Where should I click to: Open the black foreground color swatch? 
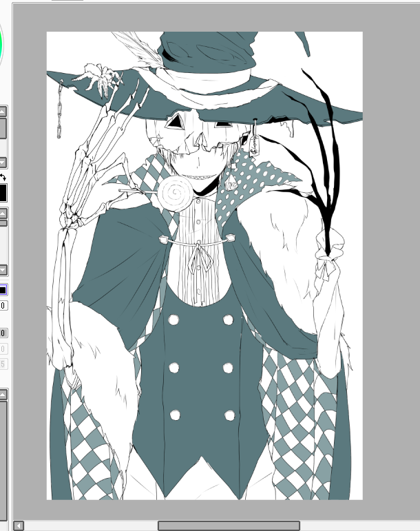coord(3,193)
